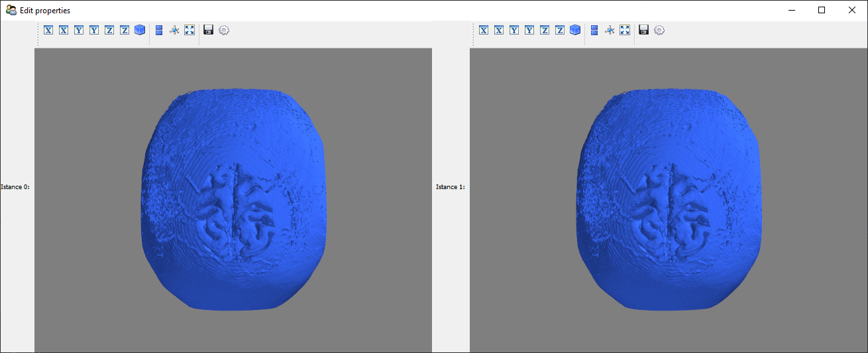Save the Istance 0 view with the floppy icon
Screen dimensions: 868x353
click(209, 30)
